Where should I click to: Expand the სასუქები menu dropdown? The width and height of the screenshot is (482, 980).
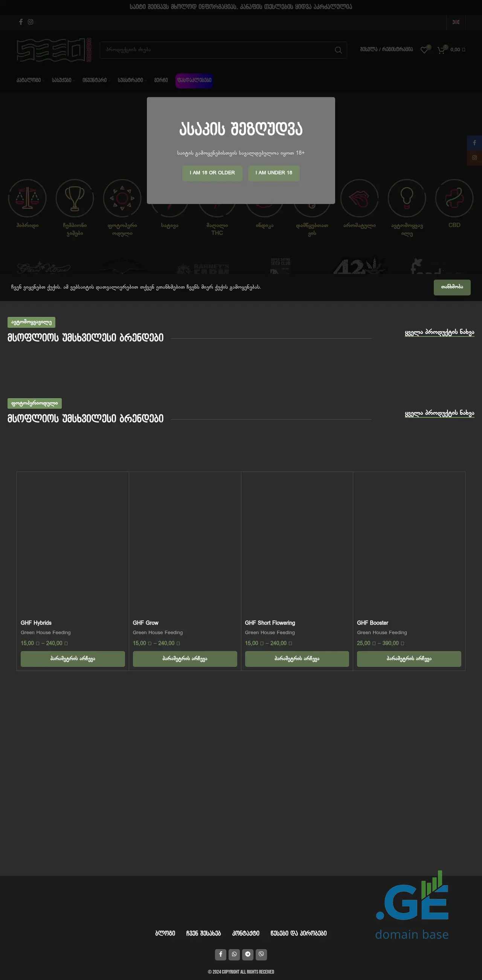(x=63, y=80)
